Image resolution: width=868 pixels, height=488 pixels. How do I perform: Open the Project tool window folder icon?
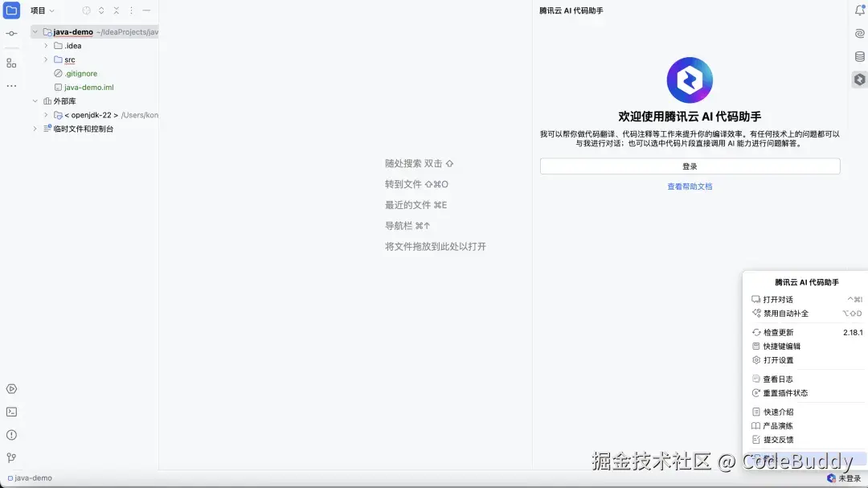pyautogui.click(x=11, y=10)
